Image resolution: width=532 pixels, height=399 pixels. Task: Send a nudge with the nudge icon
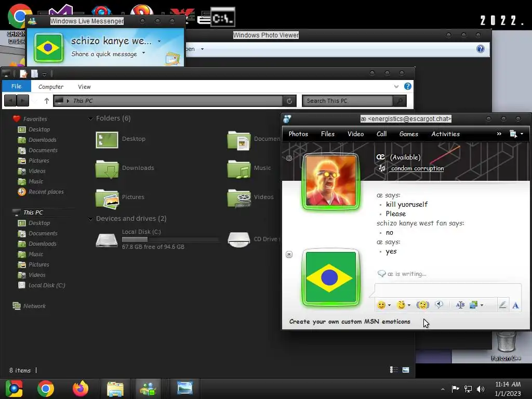pos(423,305)
